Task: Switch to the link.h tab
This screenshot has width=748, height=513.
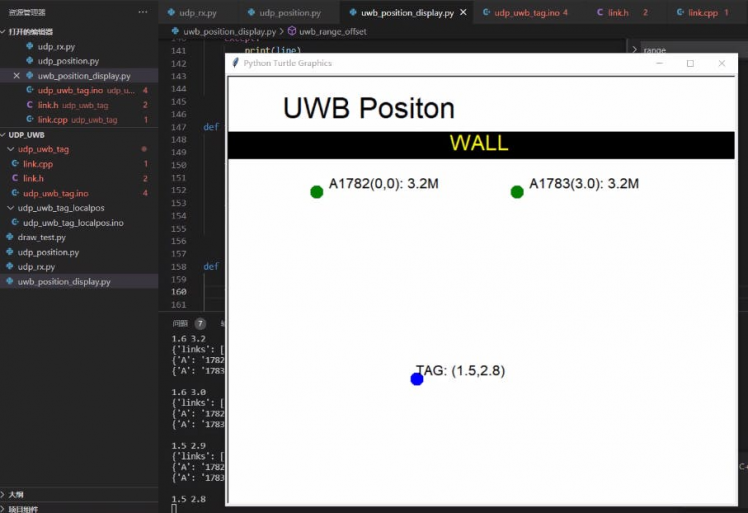Action: (x=618, y=13)
